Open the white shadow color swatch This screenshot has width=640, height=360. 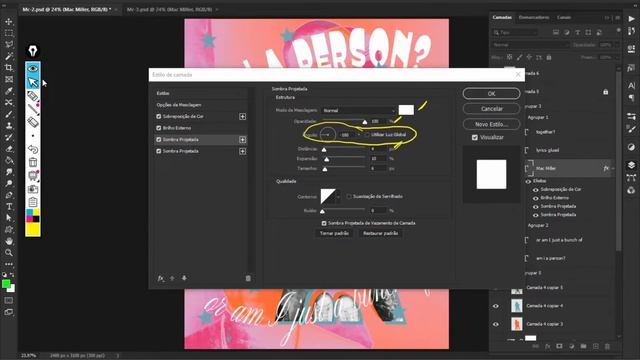[x=406, y=110]
